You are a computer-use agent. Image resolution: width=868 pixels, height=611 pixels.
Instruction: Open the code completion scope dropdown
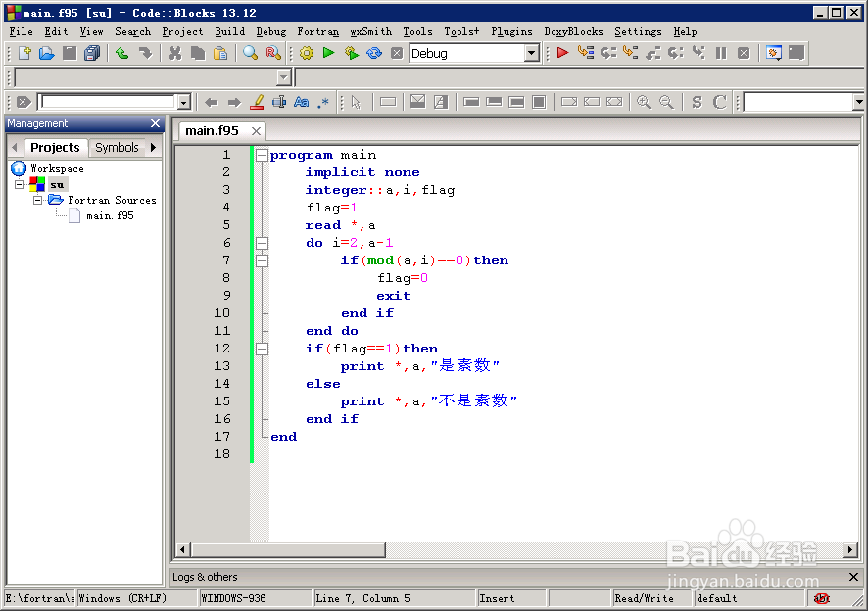point(284,77)
